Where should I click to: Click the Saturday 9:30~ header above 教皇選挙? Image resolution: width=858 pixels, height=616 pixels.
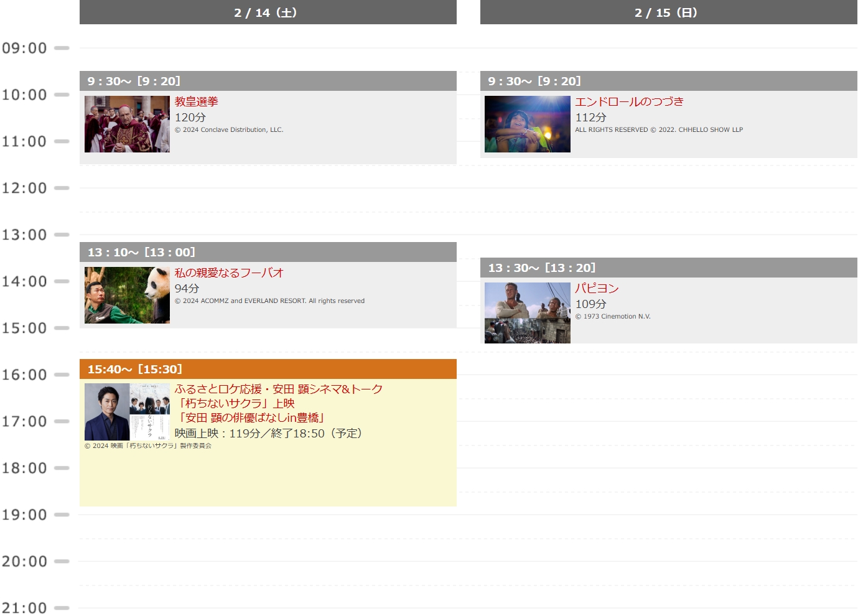(268, 81)
